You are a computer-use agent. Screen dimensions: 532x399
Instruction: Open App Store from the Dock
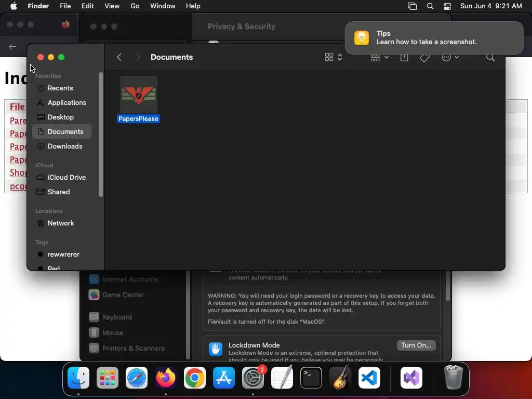click(223, 378)
